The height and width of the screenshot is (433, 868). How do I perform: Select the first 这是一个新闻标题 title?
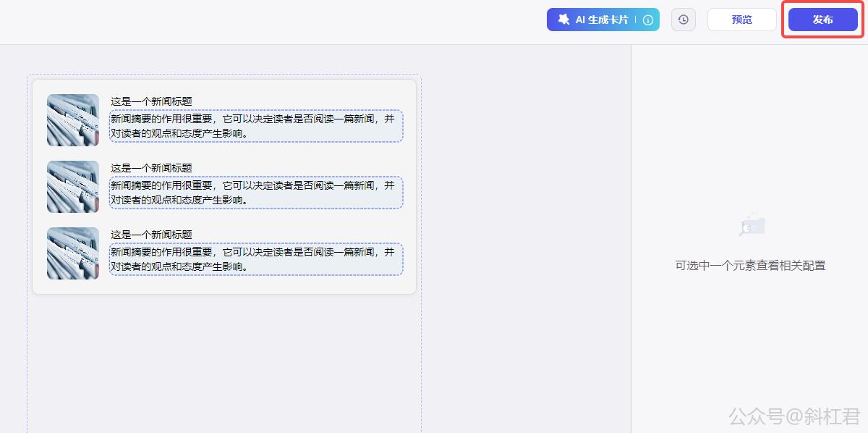coord(151,101)
